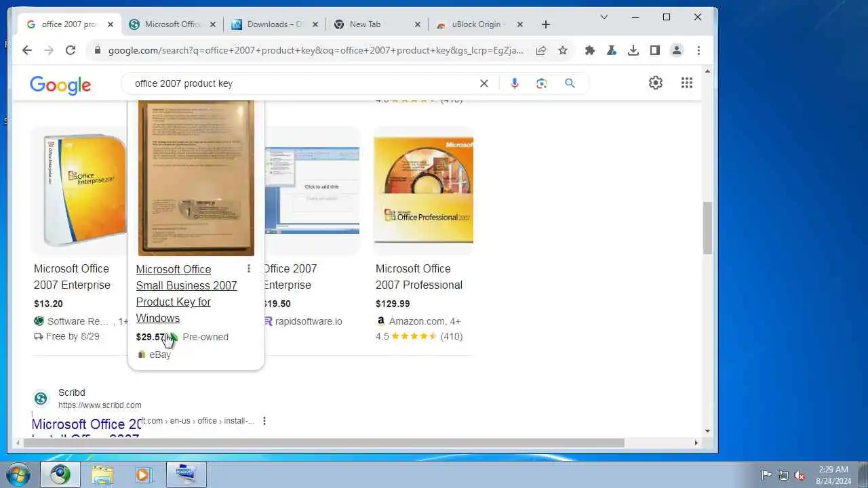The width and height of the screenshot is (868, 488).
Task: Close the Downloads tab
Action: [315, 24]
